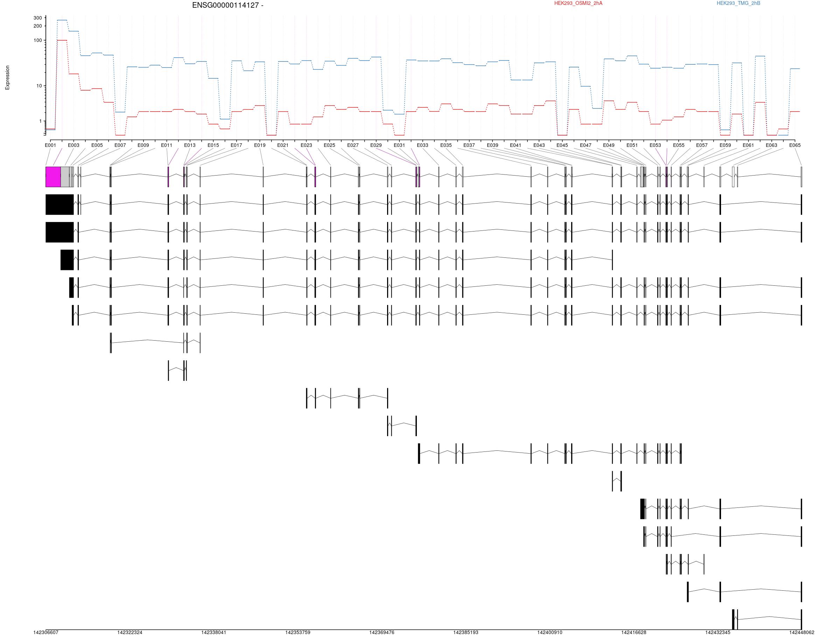The image size is (840, 640).
Task: Click the exon label E061
Action: [748, 145]
